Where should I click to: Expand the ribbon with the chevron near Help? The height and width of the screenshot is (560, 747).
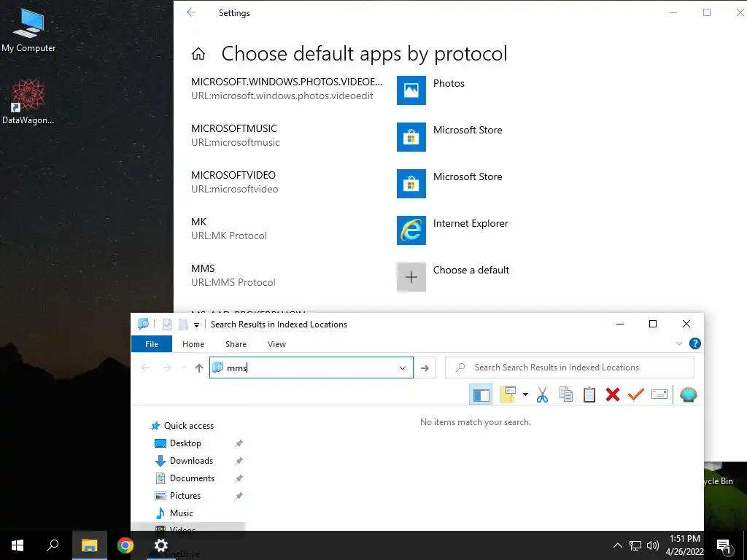click(x=679, y=343)
